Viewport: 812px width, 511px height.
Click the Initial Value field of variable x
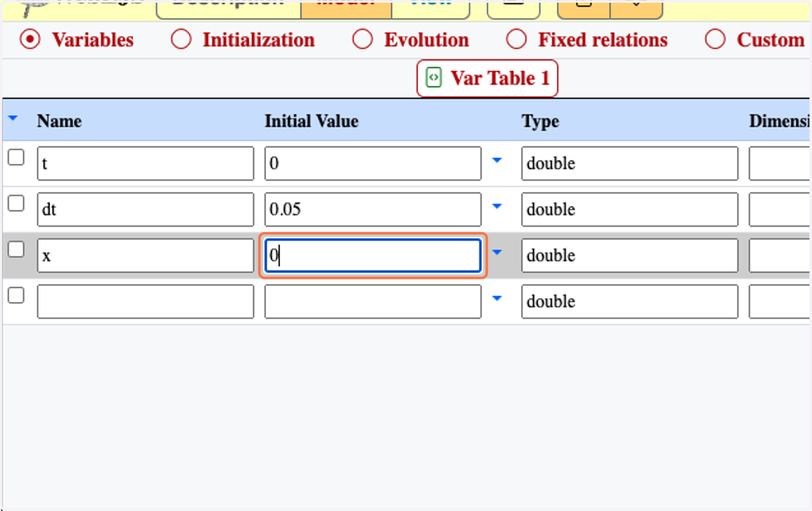coord(373,256)
